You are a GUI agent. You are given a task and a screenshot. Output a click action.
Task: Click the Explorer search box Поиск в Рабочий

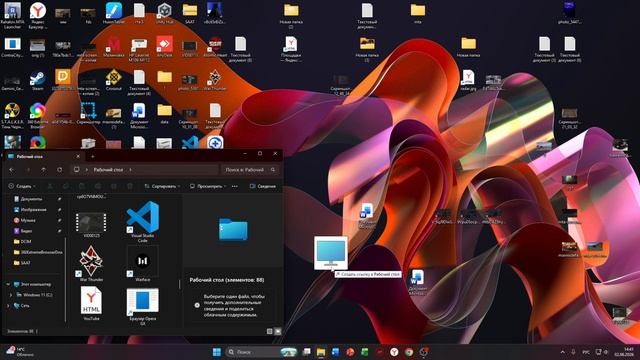(x=250, y=169)
